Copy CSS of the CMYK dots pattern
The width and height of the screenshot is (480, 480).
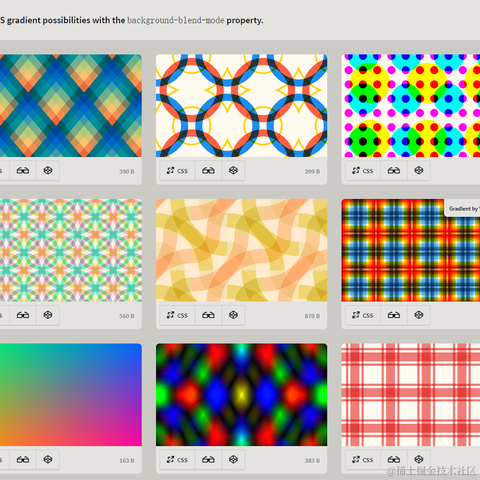(363, 171)
